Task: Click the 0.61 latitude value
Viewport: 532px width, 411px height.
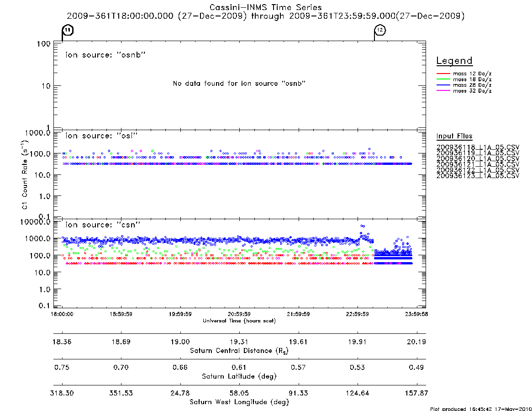Action: coord(239,368)
